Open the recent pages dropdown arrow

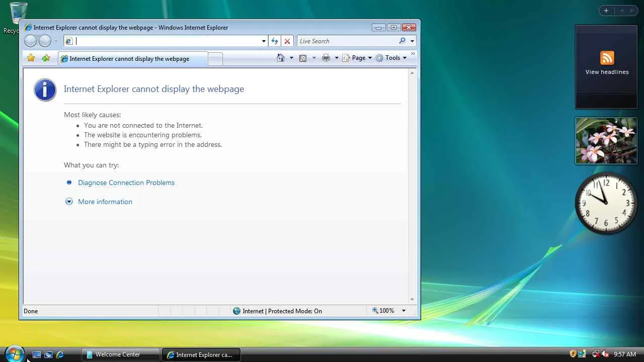[56, 41]
